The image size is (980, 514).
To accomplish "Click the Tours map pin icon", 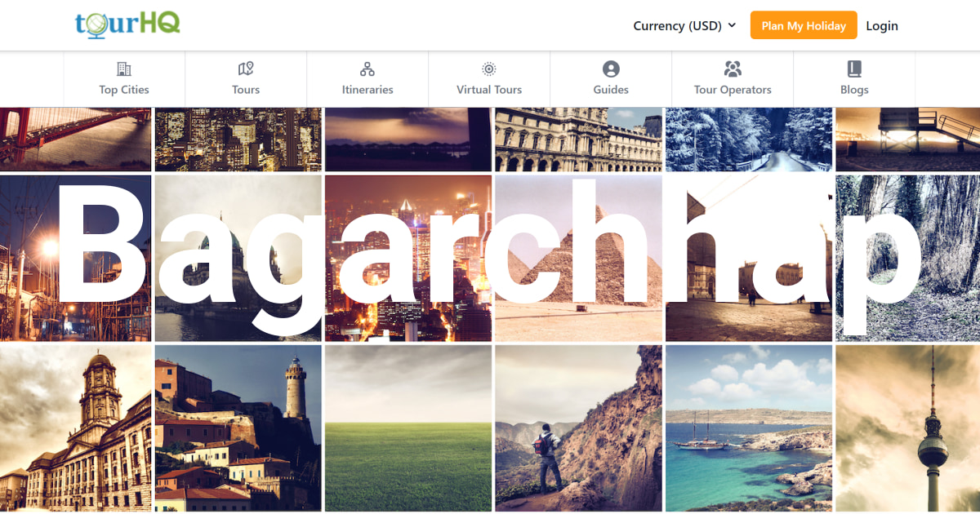I will [246, 69].
